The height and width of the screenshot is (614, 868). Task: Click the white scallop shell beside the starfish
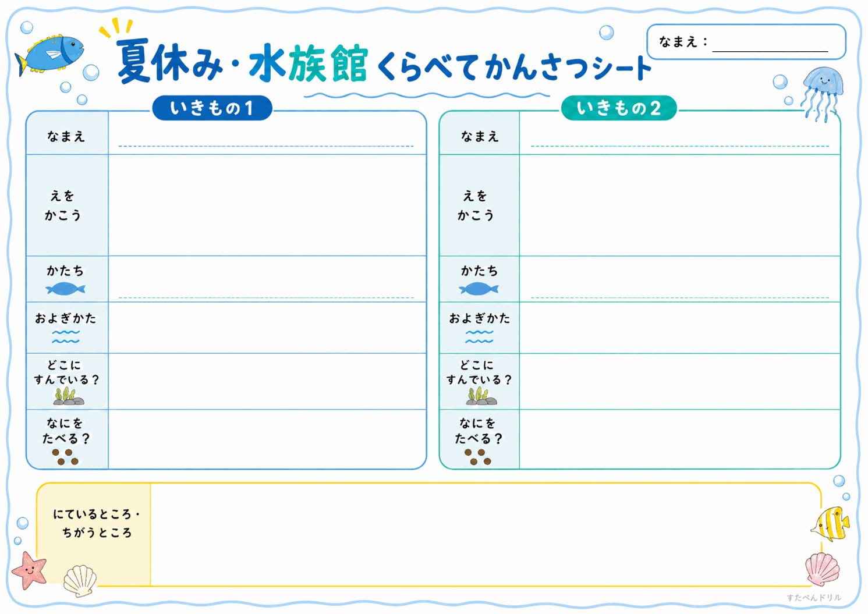[80, 581]
